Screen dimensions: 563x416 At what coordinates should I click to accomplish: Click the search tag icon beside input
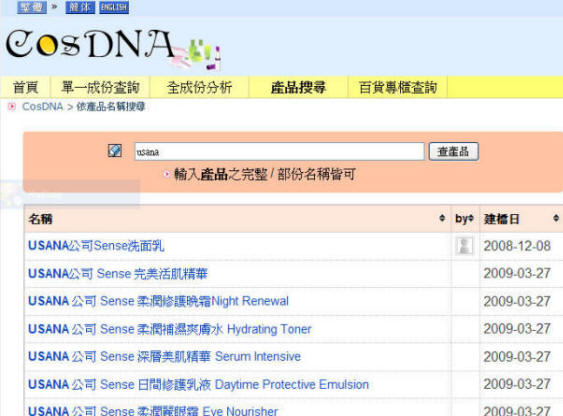115,151
